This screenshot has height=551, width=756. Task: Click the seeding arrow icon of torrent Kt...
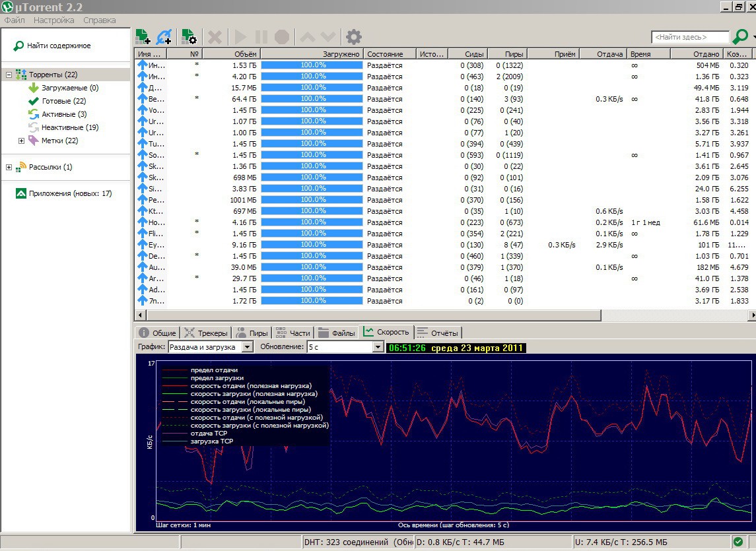[x=142, y=211]
